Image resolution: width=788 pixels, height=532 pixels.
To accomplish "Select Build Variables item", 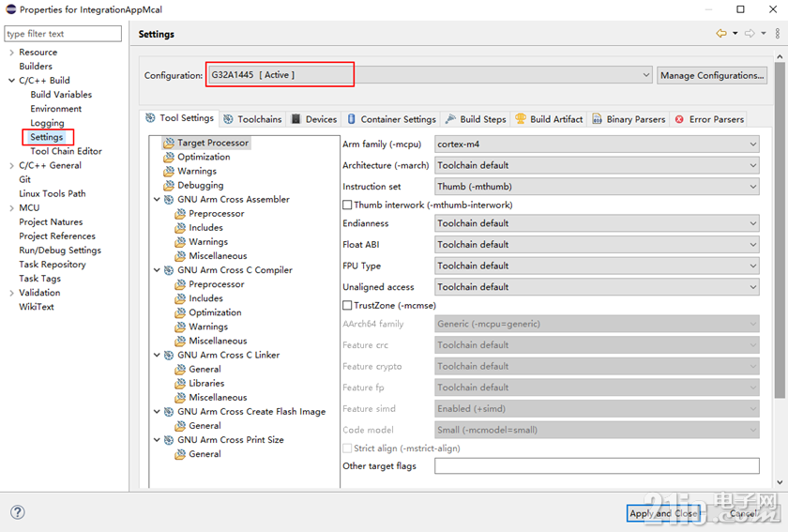I will pyautogui.click(x=61, y=95).
